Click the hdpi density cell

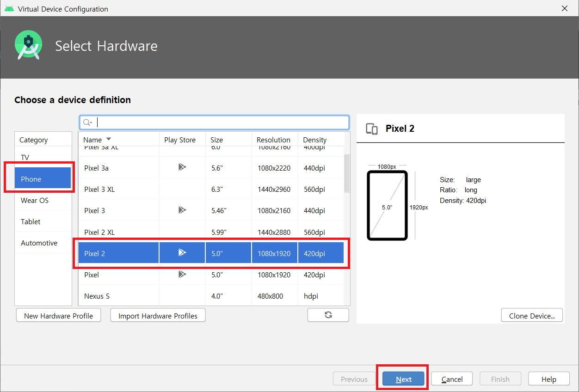(321, 296)
